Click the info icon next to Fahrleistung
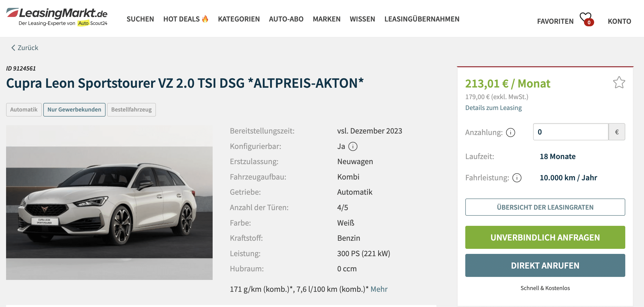The height and width of the screenshot is (307, 644). tap(517, 178)
